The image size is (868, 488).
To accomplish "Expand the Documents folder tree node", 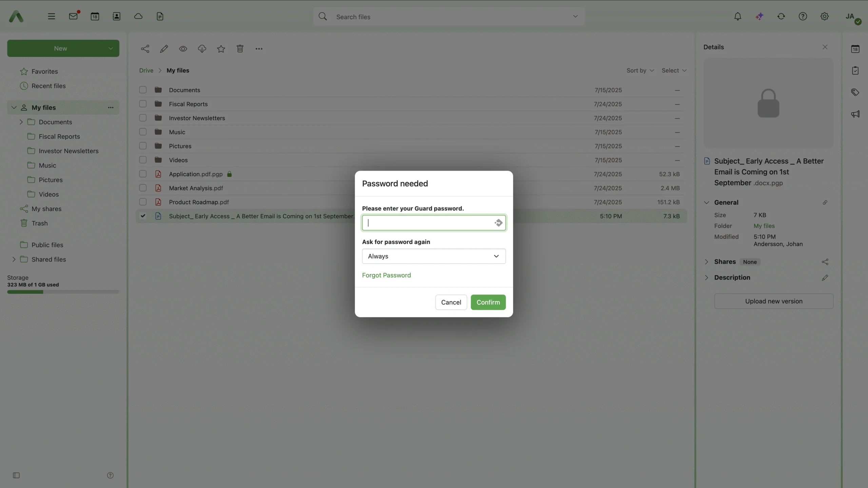I will (x=21, y=122).
